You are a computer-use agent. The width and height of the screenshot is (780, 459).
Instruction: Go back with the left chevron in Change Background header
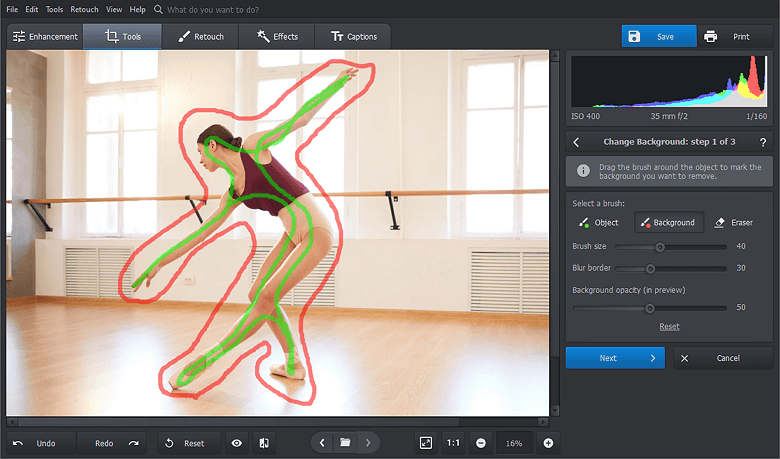(576, 142)
